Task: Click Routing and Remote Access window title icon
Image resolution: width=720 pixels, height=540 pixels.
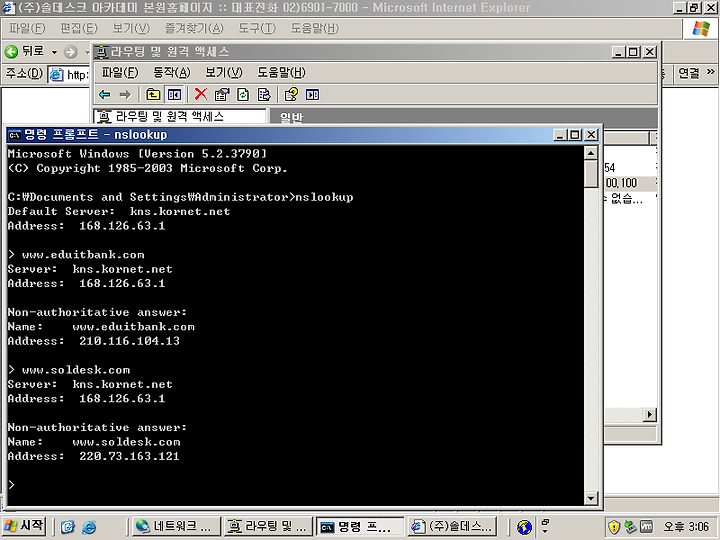Action: (101, 52)
